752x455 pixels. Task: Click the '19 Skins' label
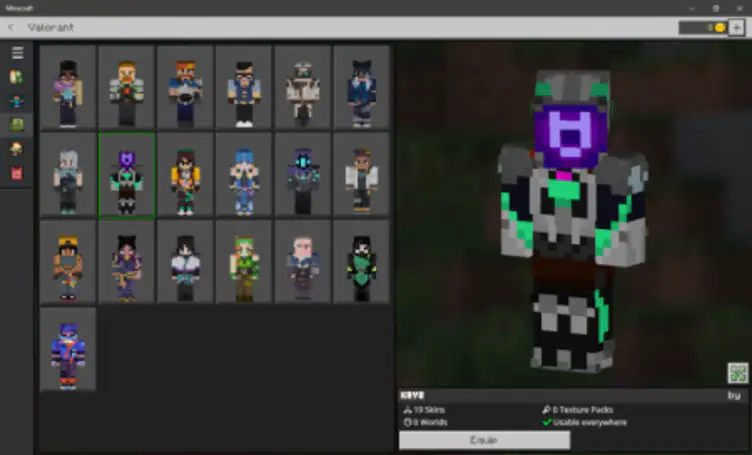click(x=429, y=410)
